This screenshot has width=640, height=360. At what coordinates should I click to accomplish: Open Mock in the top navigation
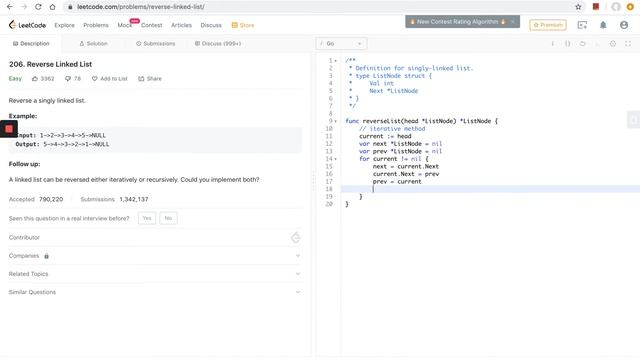point(124,25)
